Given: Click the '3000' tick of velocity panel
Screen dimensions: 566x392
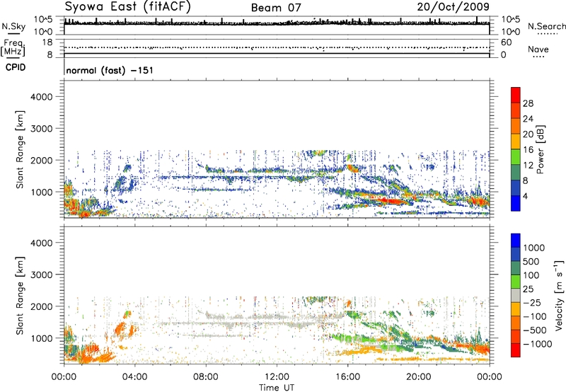Looking at the screenshot, I should 42,275.
